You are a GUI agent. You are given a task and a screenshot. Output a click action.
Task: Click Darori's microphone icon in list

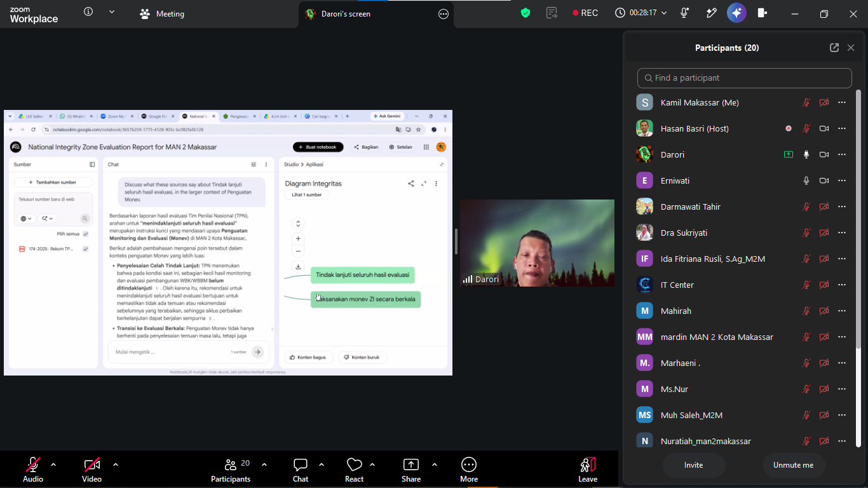click(806, 154)
